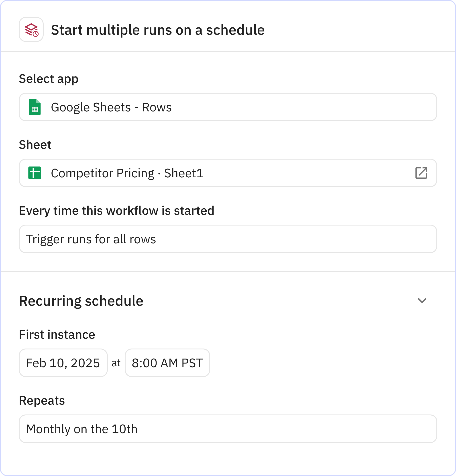The width and height of the screenshot is (456, 476).
Task: Open the Trigger runs for all rows dropdown
Action: pyautogui.click(x=228, y=239)
